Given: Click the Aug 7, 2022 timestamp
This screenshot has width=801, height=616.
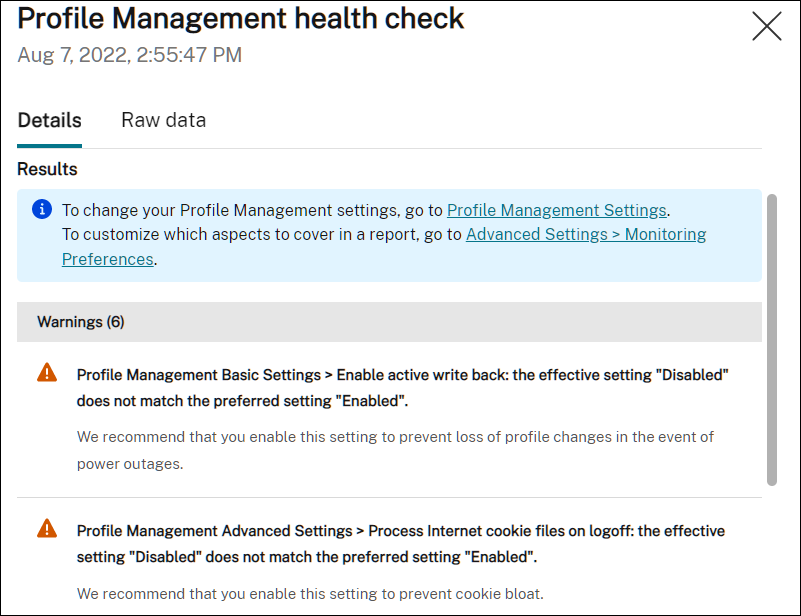Looking at the screenshot, I should (x=129, y=55).
